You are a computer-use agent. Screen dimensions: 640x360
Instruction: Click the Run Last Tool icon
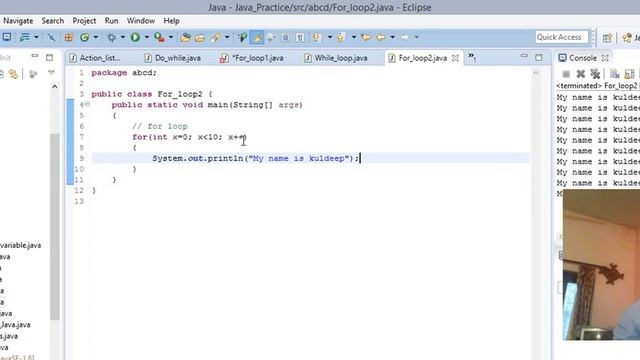(x=159, y=38)
